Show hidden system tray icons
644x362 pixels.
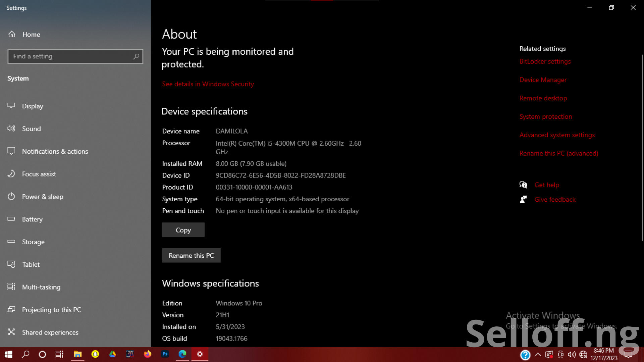coord(538,354)
